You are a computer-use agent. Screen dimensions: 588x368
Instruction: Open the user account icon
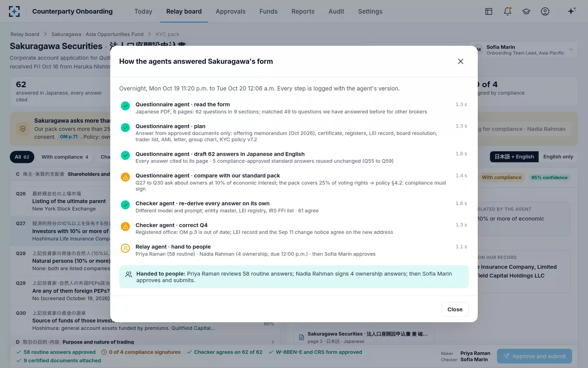[x=545, y=11]
